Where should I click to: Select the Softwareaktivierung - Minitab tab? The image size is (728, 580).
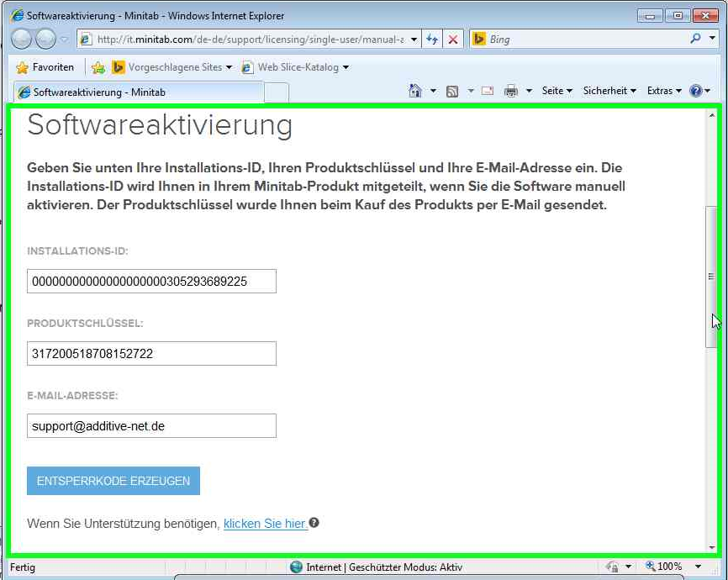click(x=139, y=92)
